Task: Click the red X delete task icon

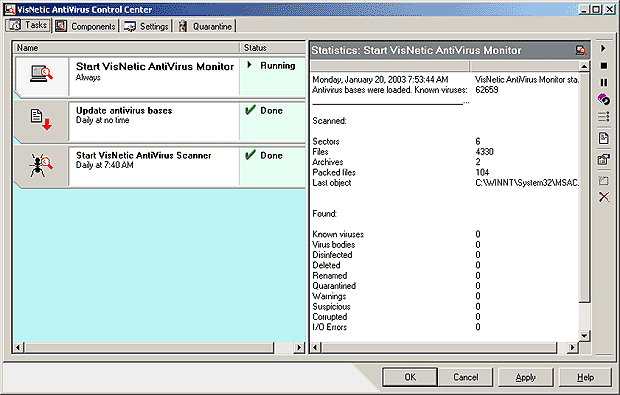Action: point(604,197)
